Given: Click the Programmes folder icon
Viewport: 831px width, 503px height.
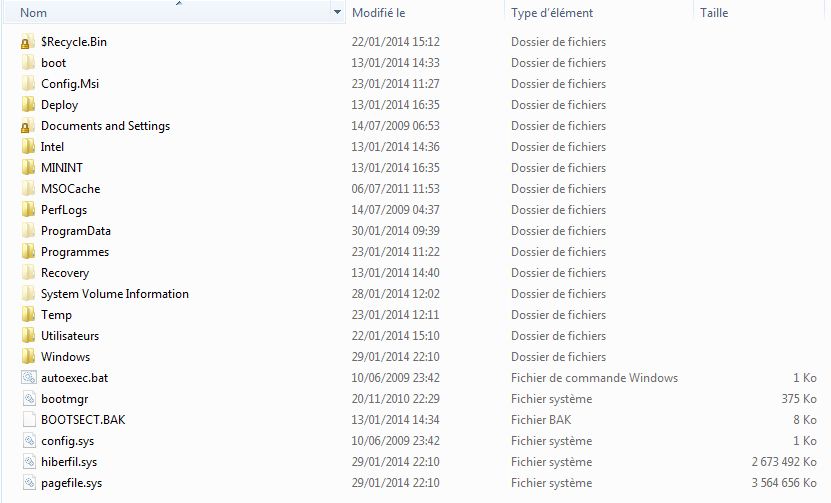Looking at the screenshot, I should pyautogui.click(x=28, y=252).
